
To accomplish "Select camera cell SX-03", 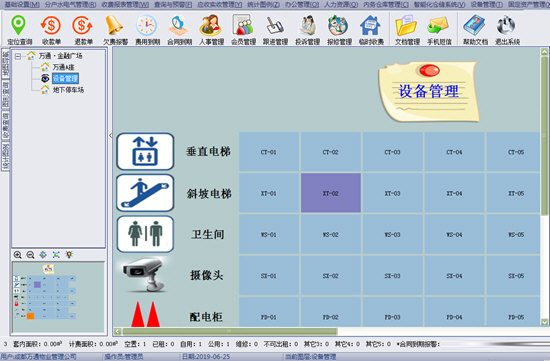I will (393, 276).
